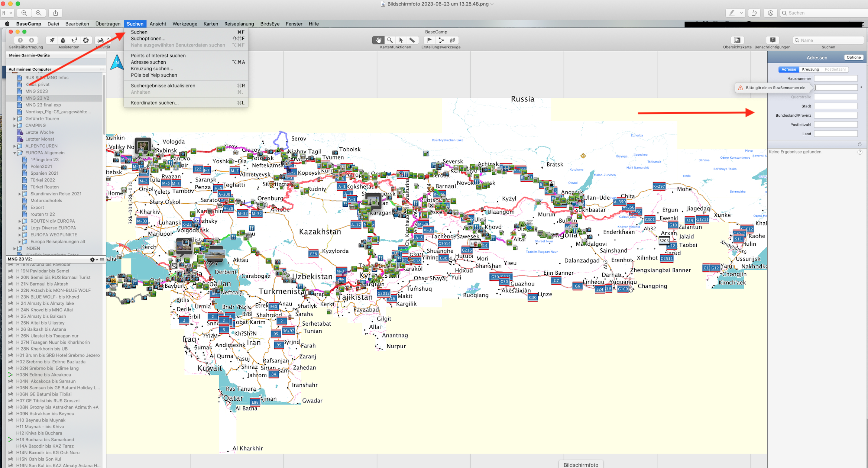Open the Ansicht menu
Image resolution: width=868 pixels, height=468 pixels.
[158, 24]
